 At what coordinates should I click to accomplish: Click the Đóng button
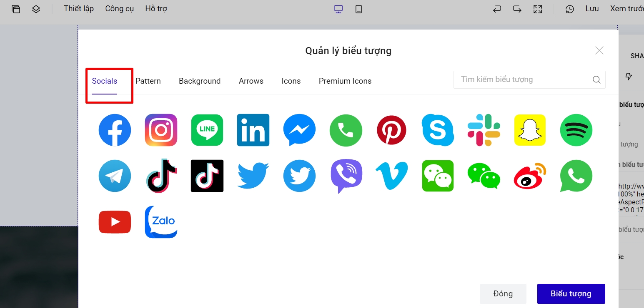click(x=503, y=293)
